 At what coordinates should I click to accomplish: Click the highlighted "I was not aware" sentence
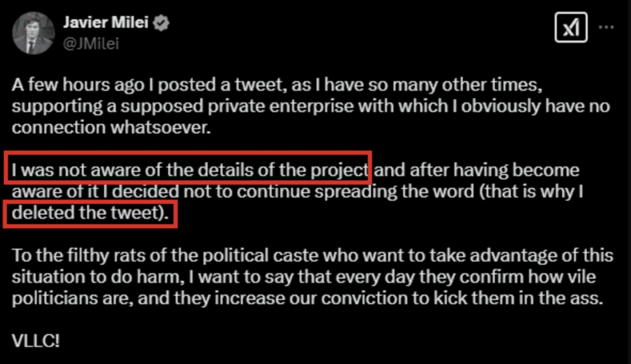[x=191, y=169]
